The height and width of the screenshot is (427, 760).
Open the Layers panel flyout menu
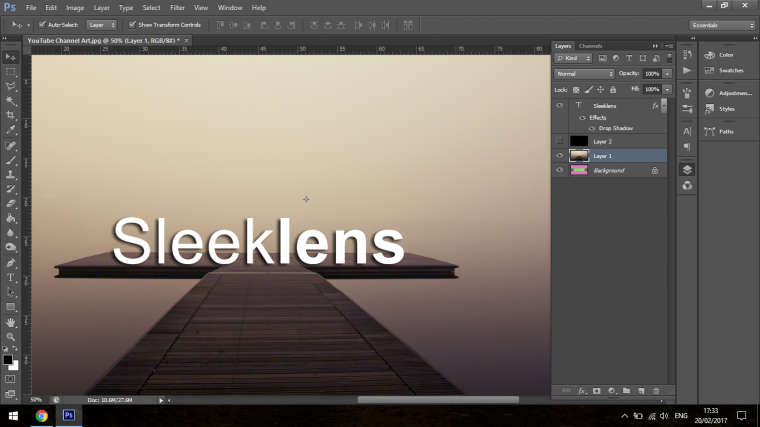(669, 46)
